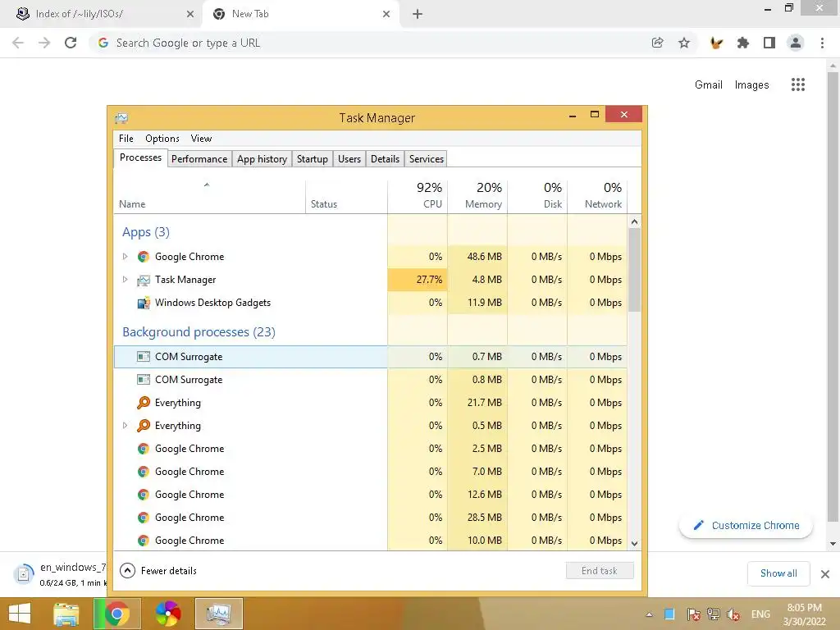Open Task Manager File menu
The image size is (840, 630).
tap(126, 139)
